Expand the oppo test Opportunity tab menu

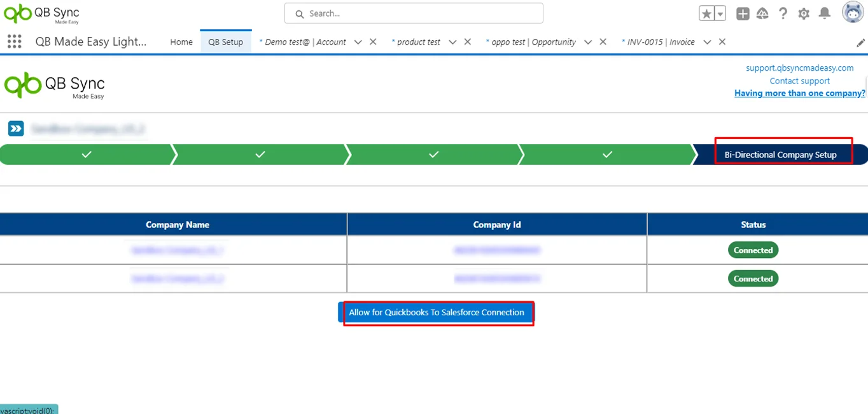click(588, 42)
